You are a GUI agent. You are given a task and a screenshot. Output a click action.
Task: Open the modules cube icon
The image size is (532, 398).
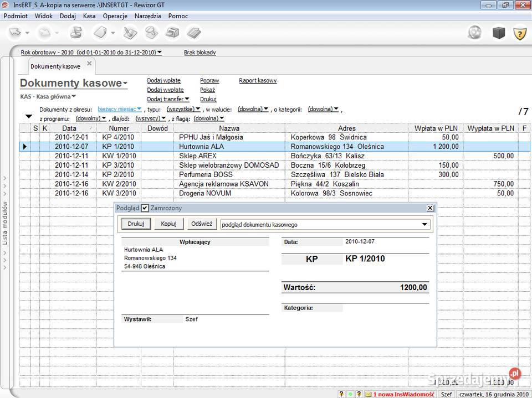coord(499,32)
